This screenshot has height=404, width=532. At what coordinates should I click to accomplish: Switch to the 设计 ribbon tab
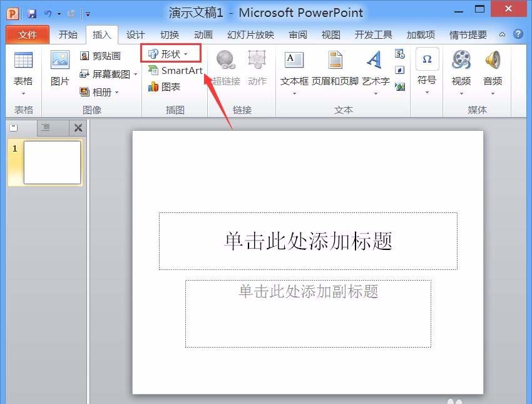click(x=135, y=35)
